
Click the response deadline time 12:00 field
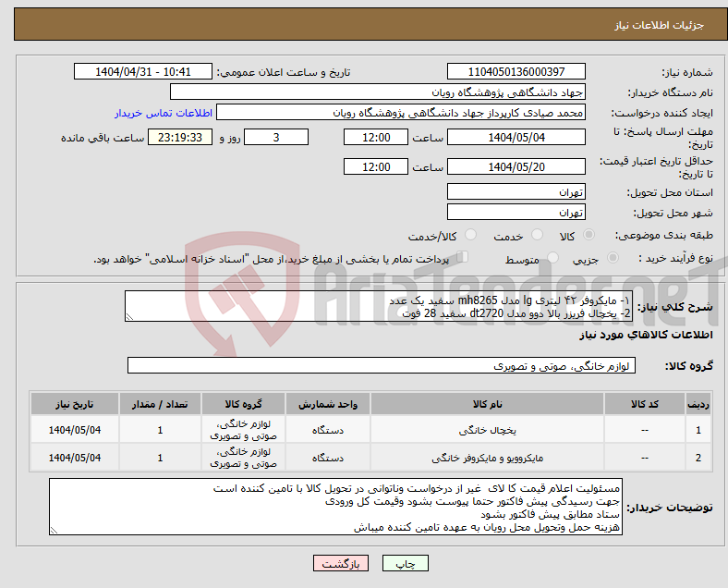point(376,137)
